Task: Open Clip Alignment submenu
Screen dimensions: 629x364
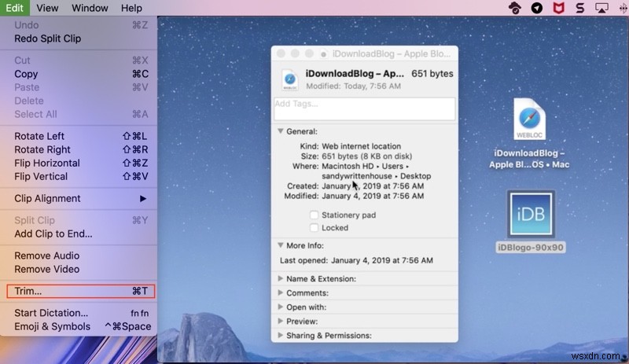Action: click(x=79, y=199)
